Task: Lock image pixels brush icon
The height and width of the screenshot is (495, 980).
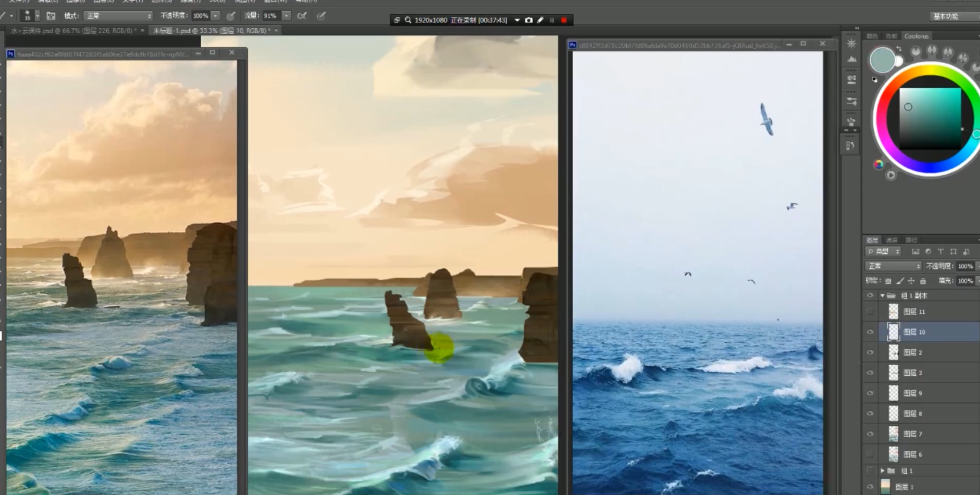Action: point(900,281)
